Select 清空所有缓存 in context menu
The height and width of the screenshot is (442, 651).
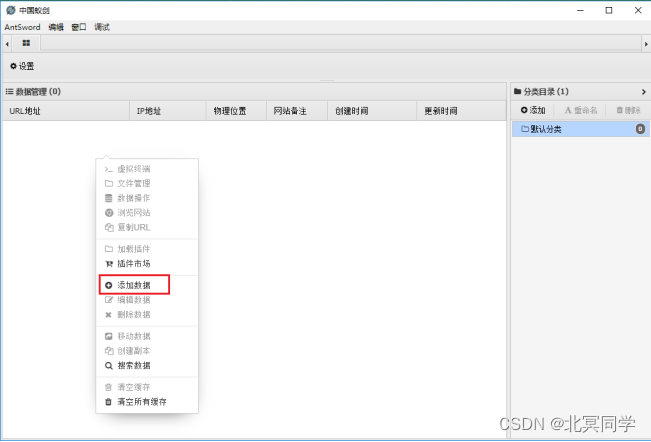[147, 402]
